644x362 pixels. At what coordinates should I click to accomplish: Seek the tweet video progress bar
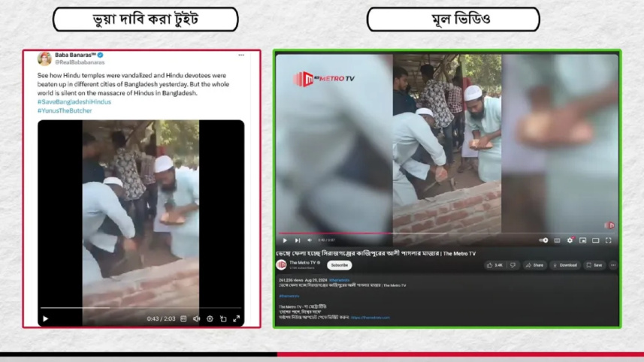(141, 307)
